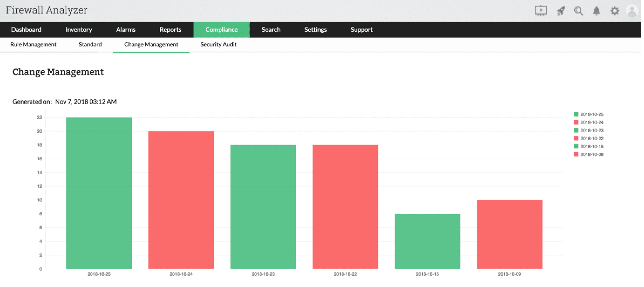Viewport: 644px width, 287px height.
Task: Click the user profile avatar icon
Action: pos(632,11)
